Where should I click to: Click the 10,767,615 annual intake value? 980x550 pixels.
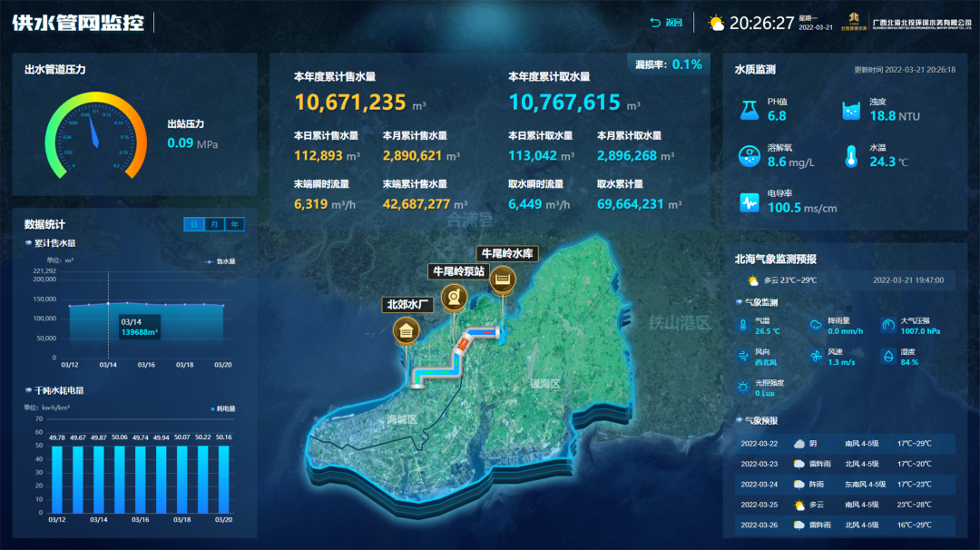[564, 102]
